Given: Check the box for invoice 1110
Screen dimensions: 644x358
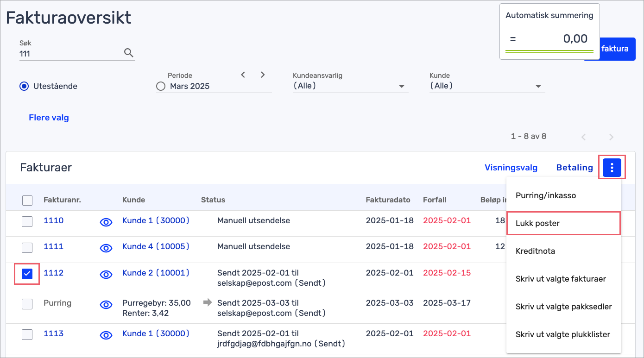Looking at the screenshot, I should tap(27, 221).
